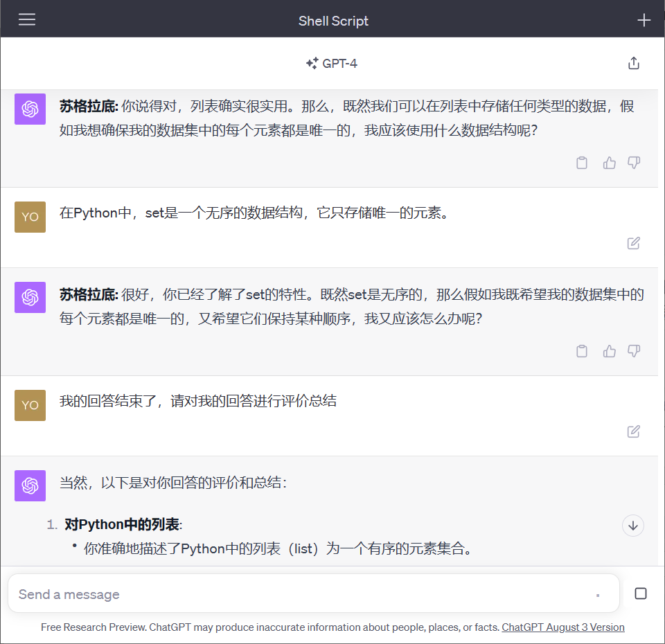The width and height of the screenshot is (665, 644).
Task: Jump to latest message with the down arrow
Action: pyautogui.click(x=632, y=526)
